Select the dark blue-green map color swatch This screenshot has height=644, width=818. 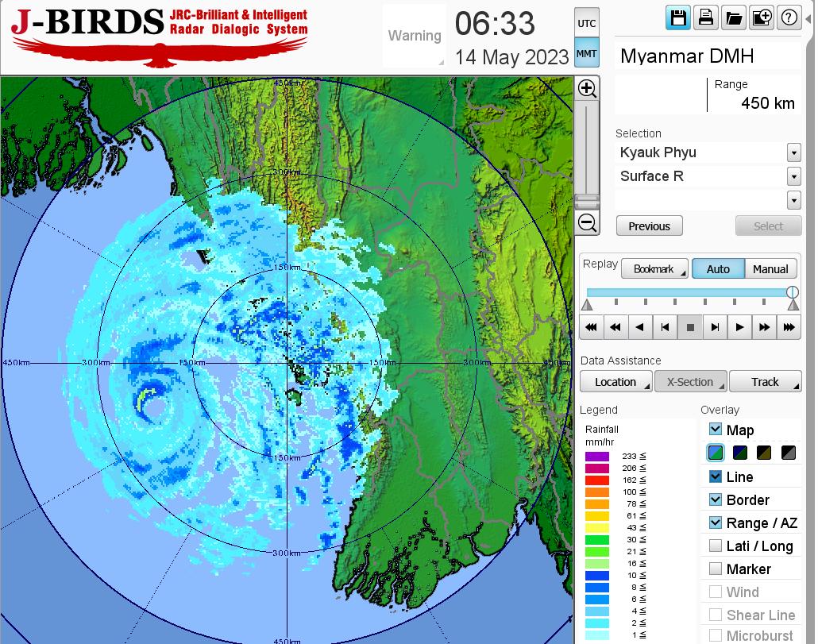tap(740, 453)
